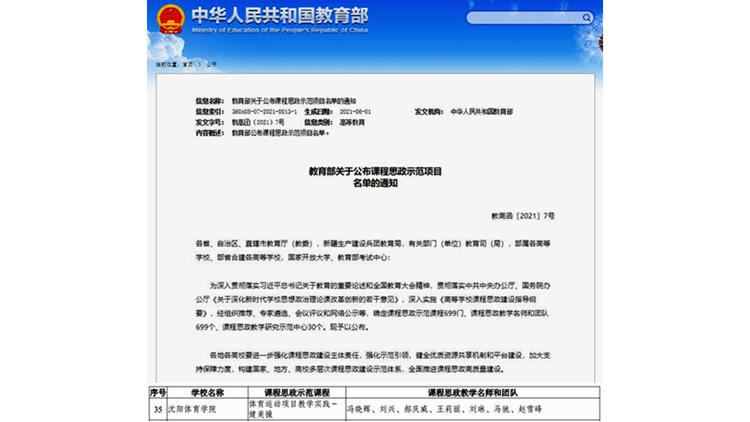The image size is (750, 422).
Task: Click the 教高函〔2021〕7号 document number at right
Action: [523, 216]
